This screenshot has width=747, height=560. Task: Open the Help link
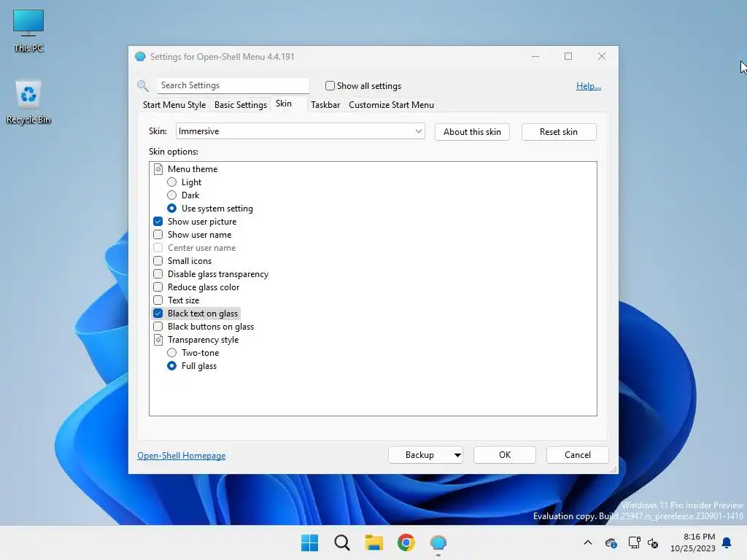tap(589, 86)
